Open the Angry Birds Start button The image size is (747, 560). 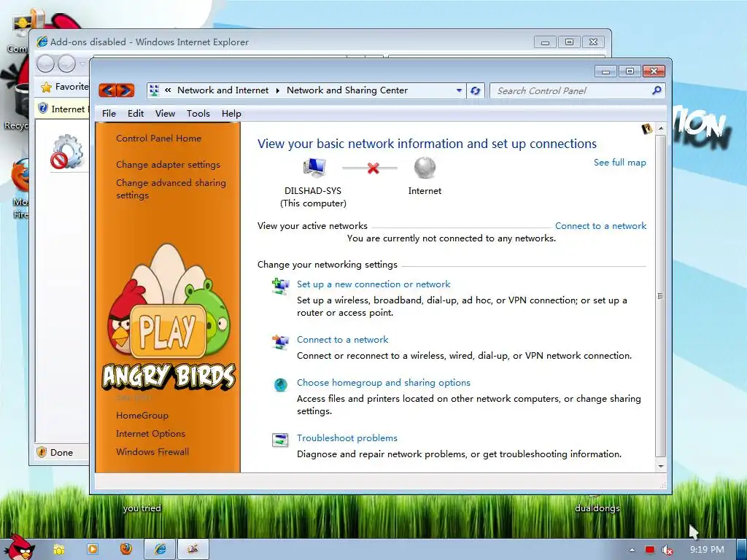tap(20, 547)
